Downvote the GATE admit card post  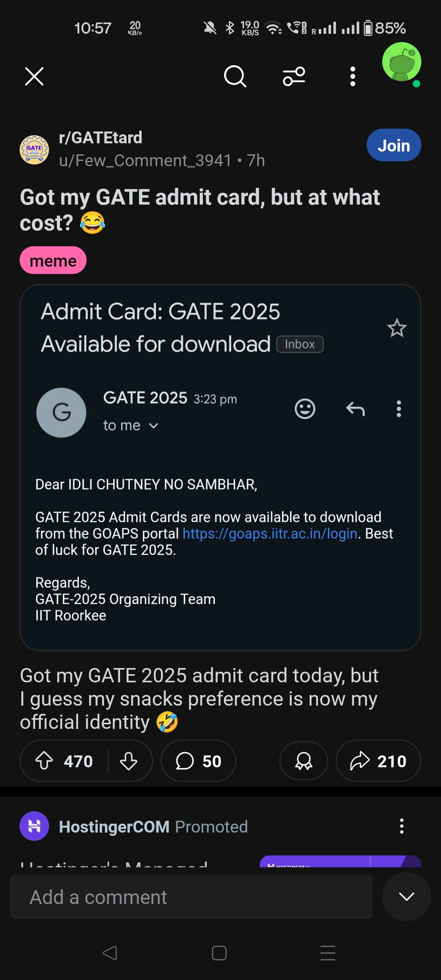(129, 761)
